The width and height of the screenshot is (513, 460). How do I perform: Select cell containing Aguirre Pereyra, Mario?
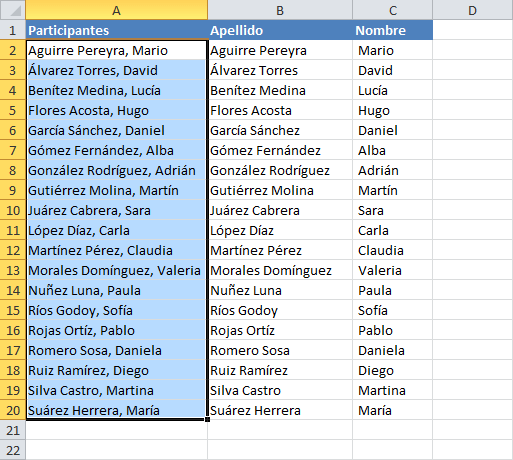pyautogui.click(x=116, y=50)
